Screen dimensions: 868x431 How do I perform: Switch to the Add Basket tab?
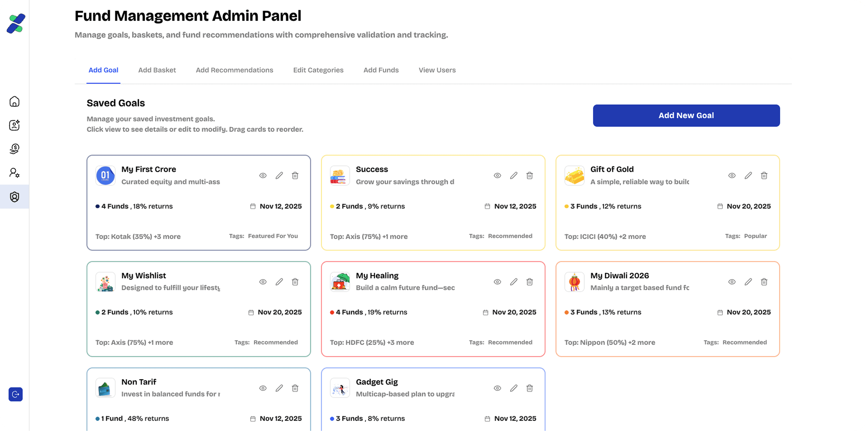[157, 70]
